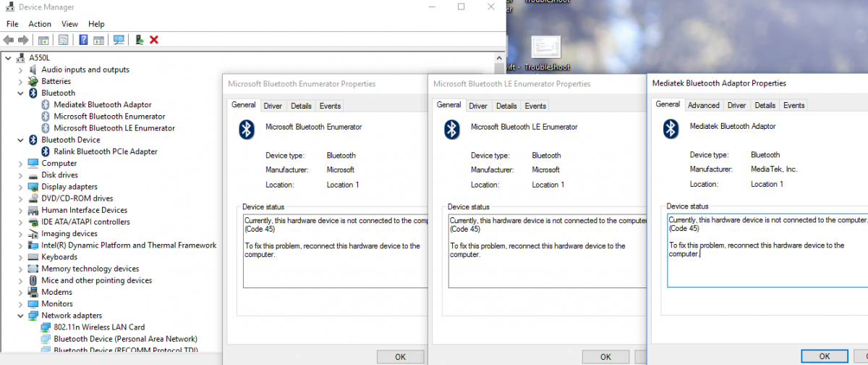Select Microsoft Bluetooth Enumerator in device tree

pyautogui.click(x=109, y=116)
